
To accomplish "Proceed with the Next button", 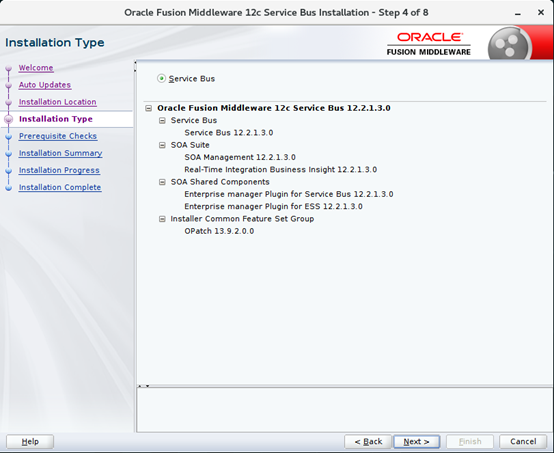I will click(x=417, y=442).
